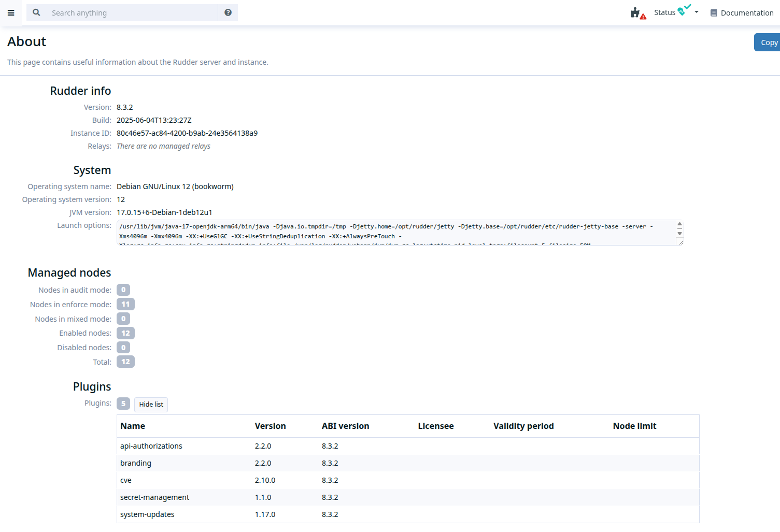The width and height of the screenshot is (780, 532).
Task: Select Instance ID value 80c46e57-ac84-4200-b9ab-24e3564138a9
Action: pos(187,133)
